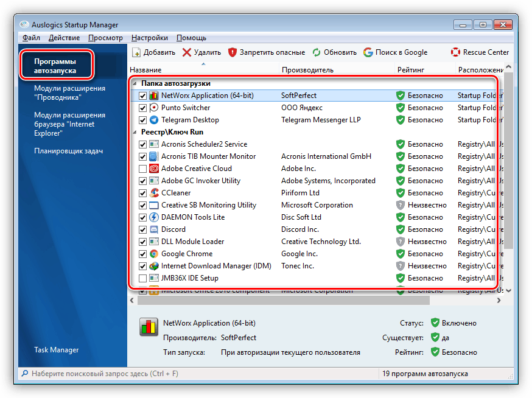
Task: Select Программы автозапуска sidebar section
Action: coord(55,66)
